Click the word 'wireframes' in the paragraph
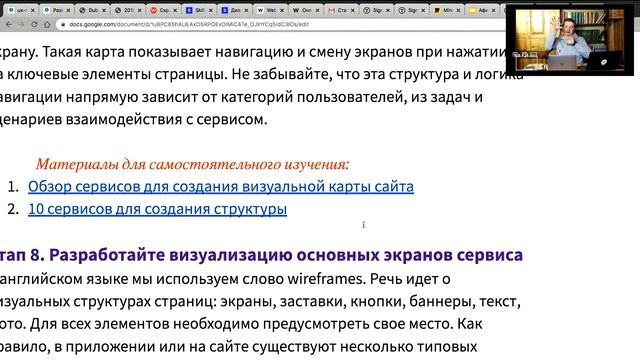The height and width of the screenshot is (360, 640). tap(326, 279)
